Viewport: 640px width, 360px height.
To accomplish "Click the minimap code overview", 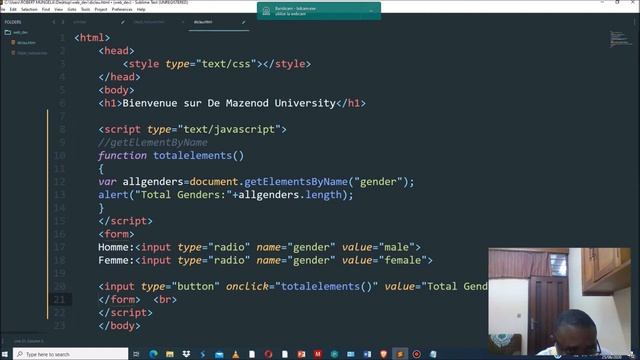I will (x=620, y=39).
